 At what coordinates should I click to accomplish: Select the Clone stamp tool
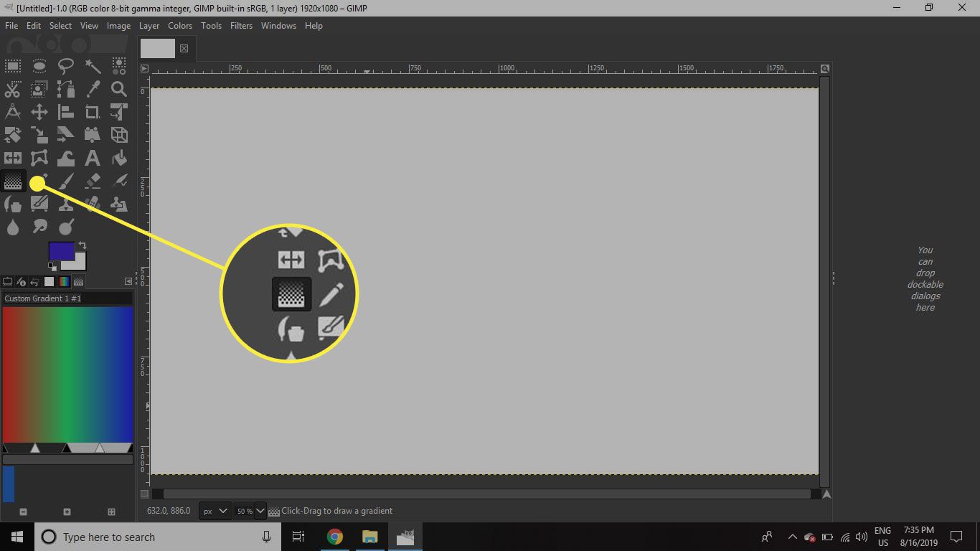[x=66, y=204]
